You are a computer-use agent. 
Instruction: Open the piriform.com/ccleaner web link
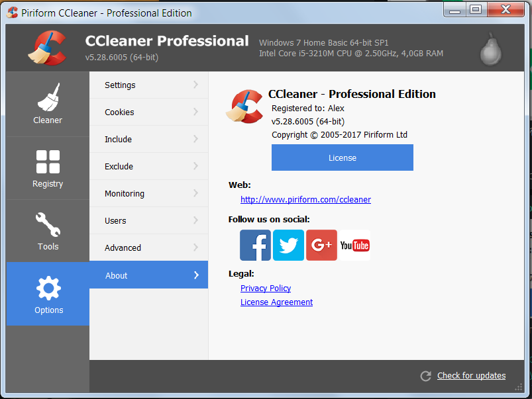305,200
